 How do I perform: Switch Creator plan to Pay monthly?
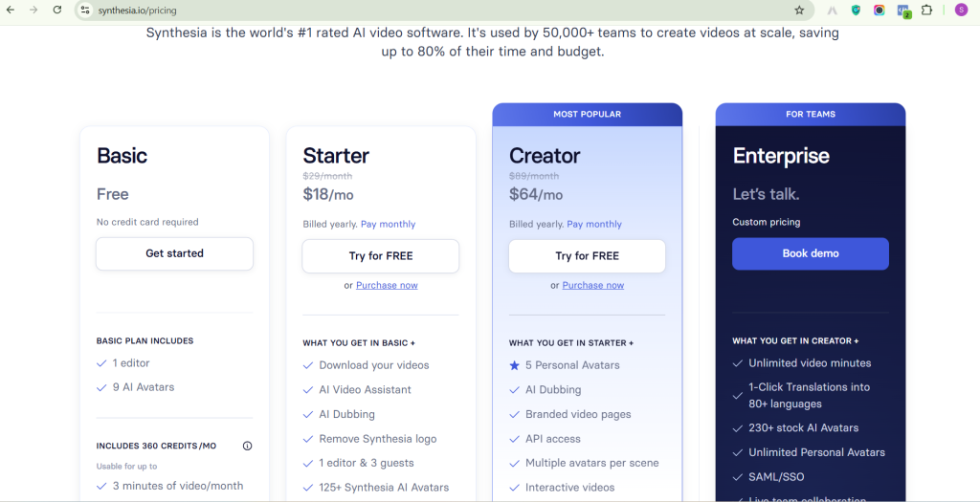pos(593,224)
